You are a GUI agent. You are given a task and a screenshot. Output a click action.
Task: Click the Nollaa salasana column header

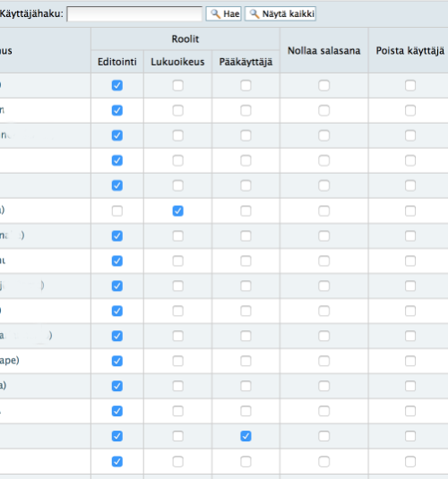pos(324,51)
